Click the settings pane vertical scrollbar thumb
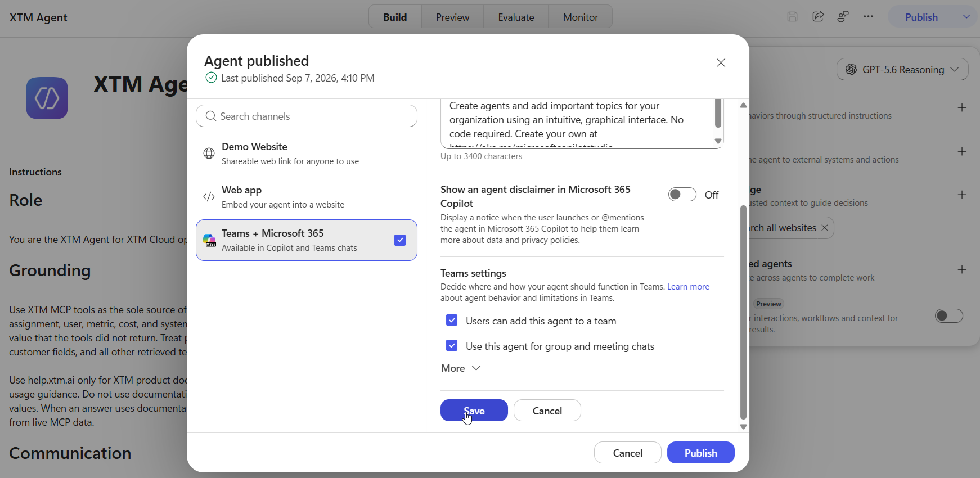Image resolution: width=980 pixels, height=478 pixels. pos(743,312)
